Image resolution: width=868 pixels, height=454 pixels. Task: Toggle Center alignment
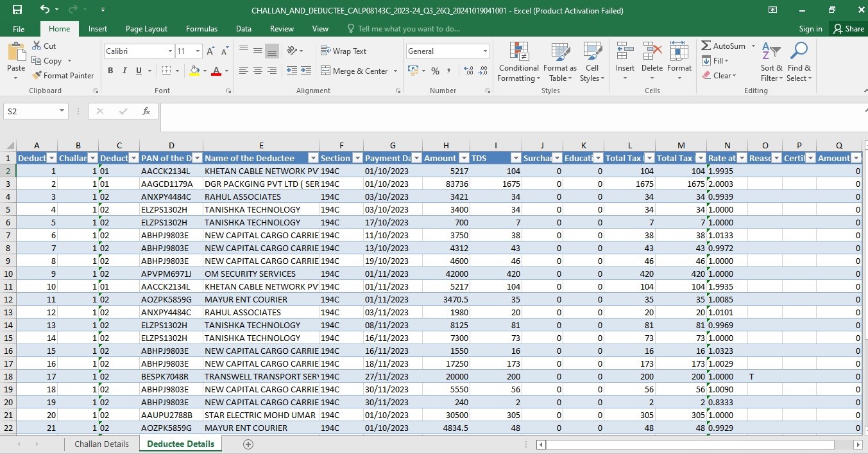pyautogui.click(x=258, y=71)
